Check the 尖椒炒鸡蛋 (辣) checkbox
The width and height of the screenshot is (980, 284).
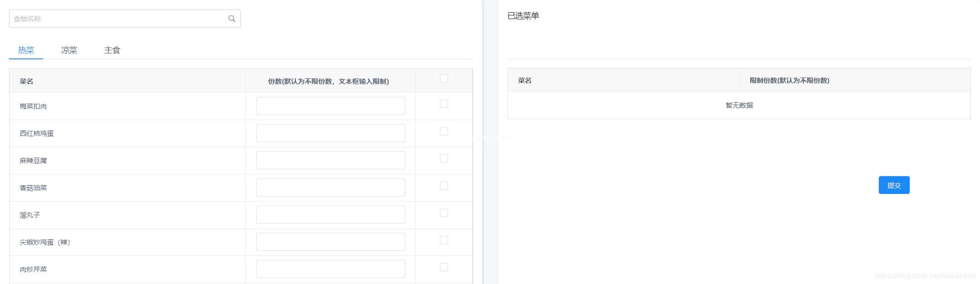pyautogui.click(x=444, y=240)
